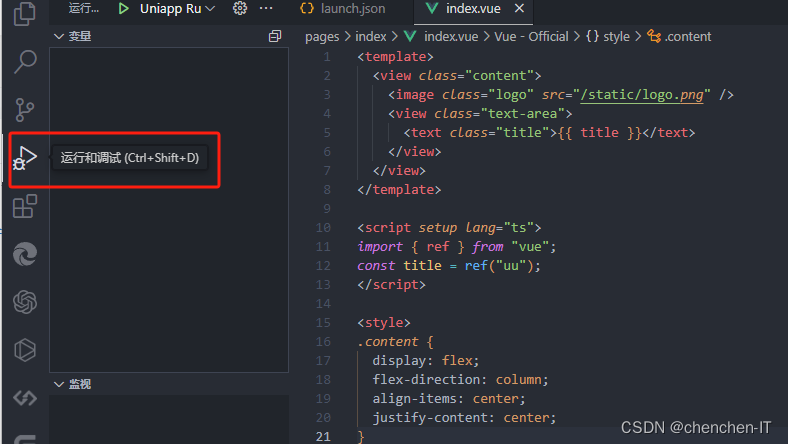Open the Source Control view
This screenshot has width=788, height=444.
click(25, 110)
